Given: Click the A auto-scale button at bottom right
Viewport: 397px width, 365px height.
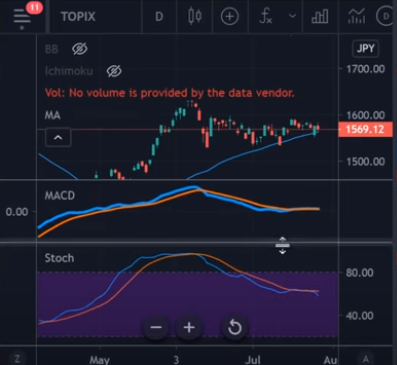Looking at the screenshot, I should click(366, 359).
